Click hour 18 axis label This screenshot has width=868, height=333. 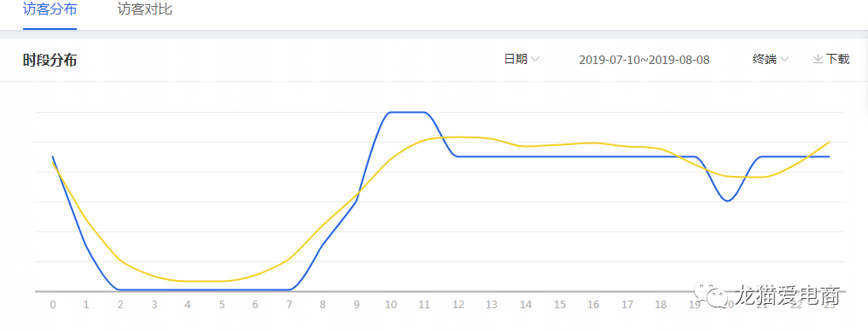661,305
